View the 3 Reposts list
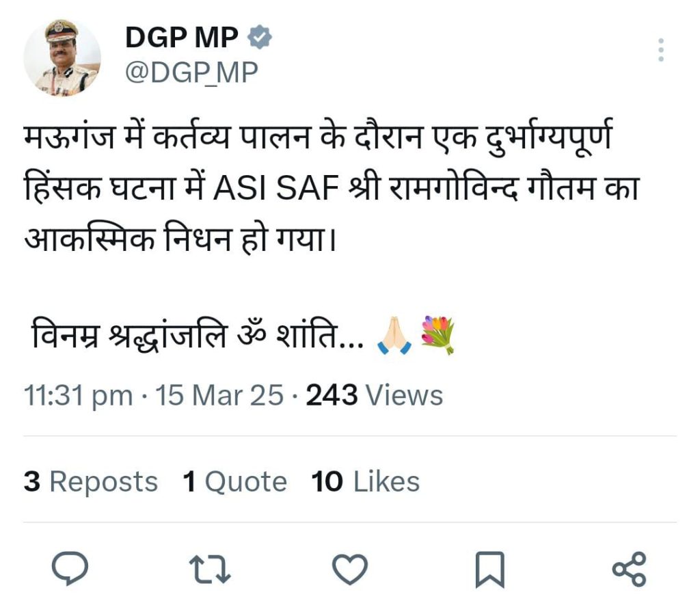 tap(90, 482)
